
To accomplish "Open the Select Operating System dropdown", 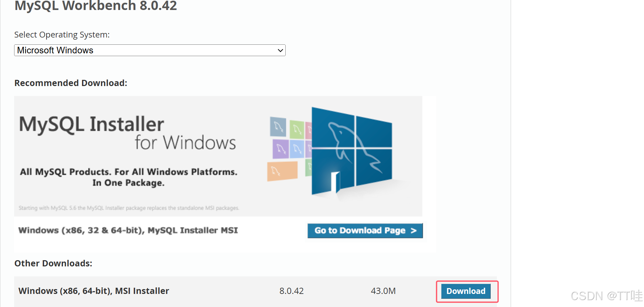I will point(150,50).
